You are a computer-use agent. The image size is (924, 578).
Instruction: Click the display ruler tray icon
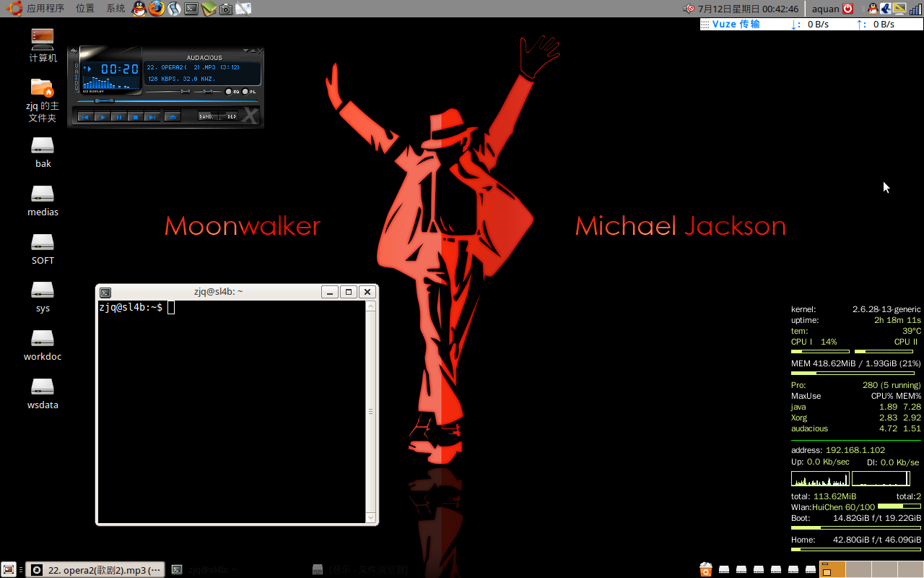(x=900, y=9)
